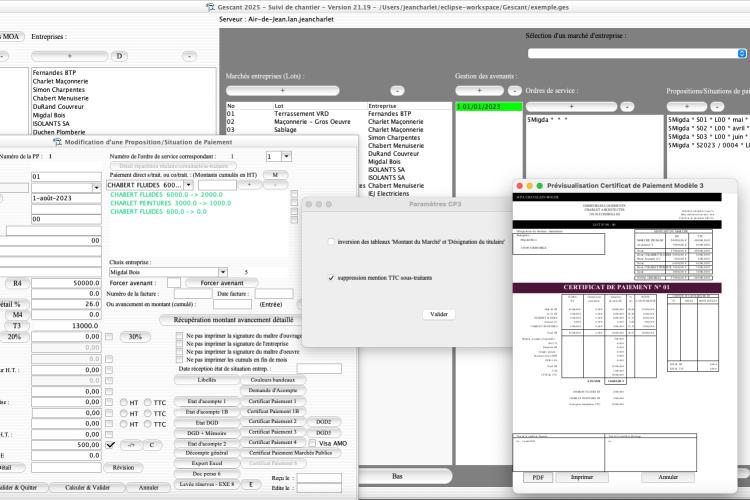Uncheck suppression mention TTC sous-traitants
The width and height of the screenshot is (750, 500).
point(331,278)
